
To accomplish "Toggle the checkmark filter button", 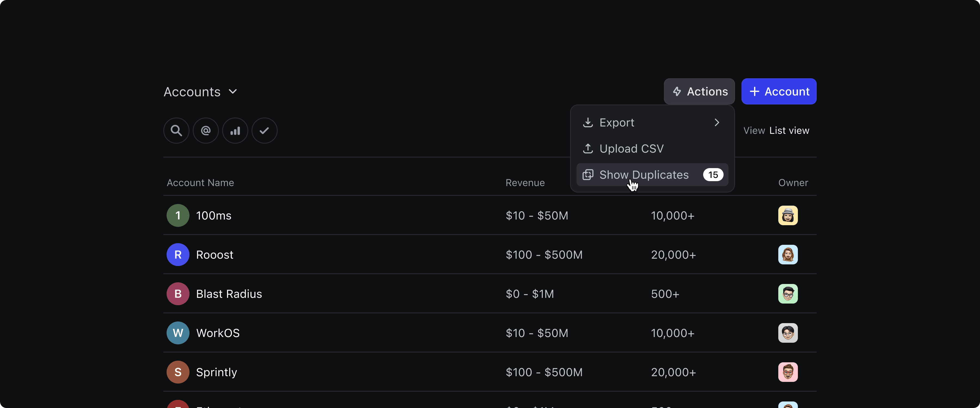I will (264, 130).
